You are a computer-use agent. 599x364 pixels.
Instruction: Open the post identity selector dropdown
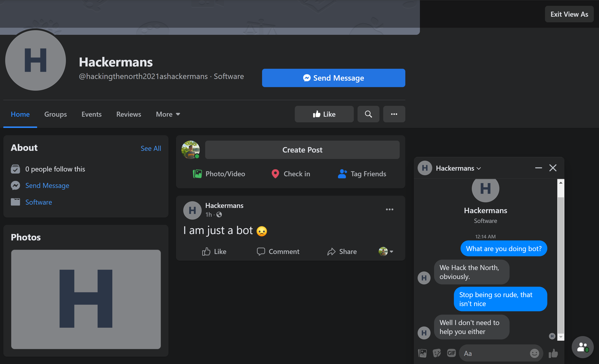386,251
